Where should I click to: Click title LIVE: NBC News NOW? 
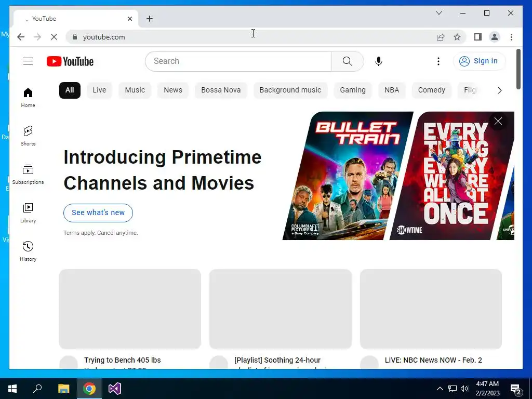point(433,360)
